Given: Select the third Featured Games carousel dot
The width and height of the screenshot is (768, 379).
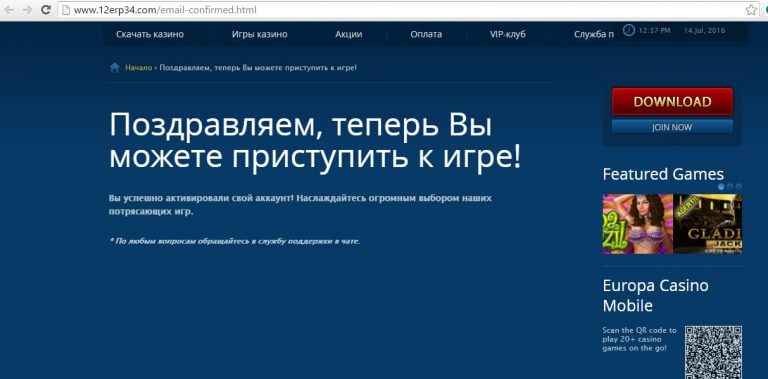Looking at the screenshot, I should (739, 187).
